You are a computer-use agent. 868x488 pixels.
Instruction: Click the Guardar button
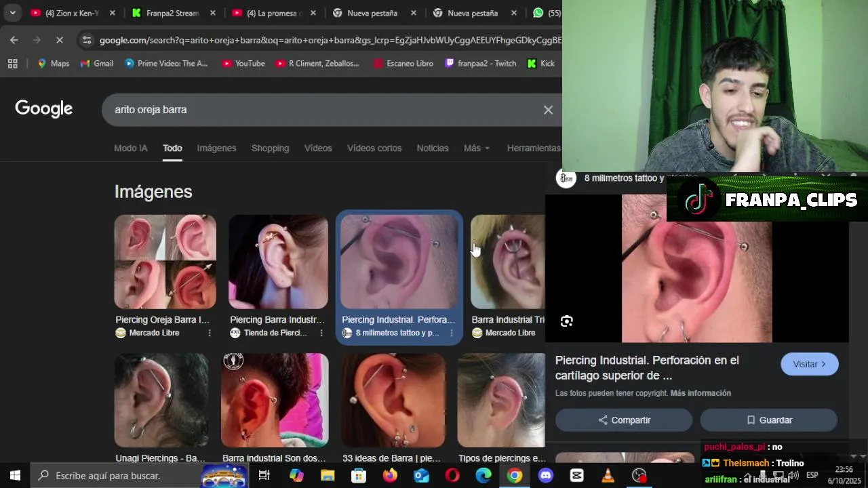click(769, 420)
